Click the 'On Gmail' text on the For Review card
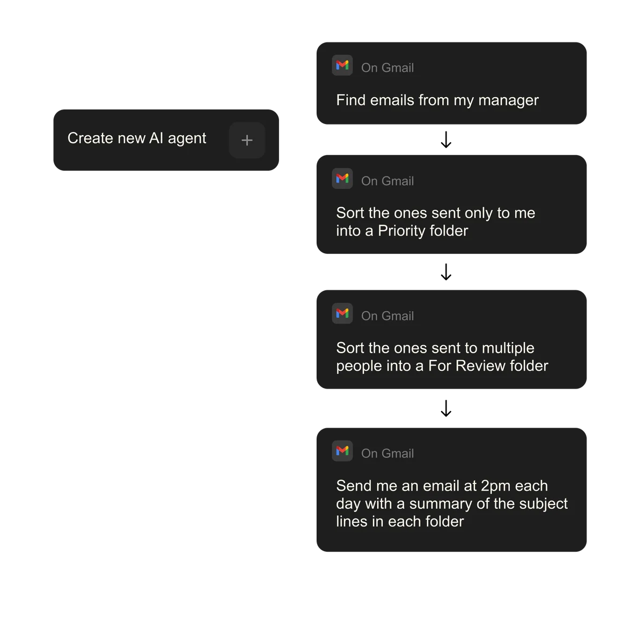Screen dimensions: 644x644 [x=387, y=316]
